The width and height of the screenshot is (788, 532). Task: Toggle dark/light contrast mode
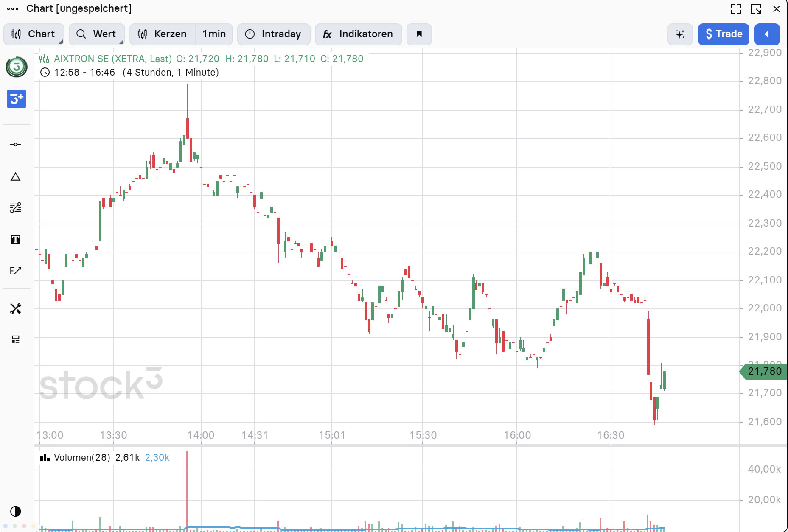point(16,511)
